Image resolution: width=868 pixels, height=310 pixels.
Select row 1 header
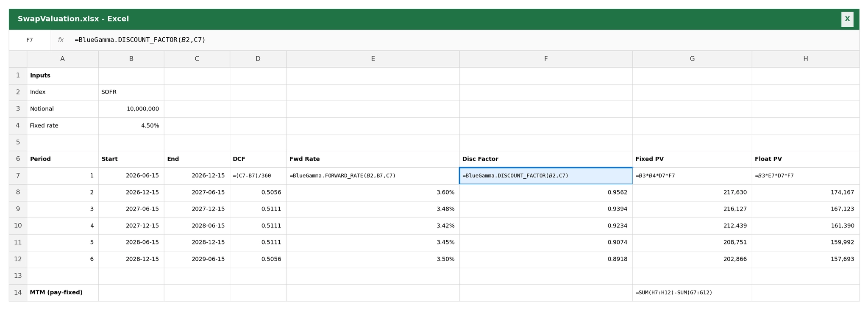click(18, 76)
